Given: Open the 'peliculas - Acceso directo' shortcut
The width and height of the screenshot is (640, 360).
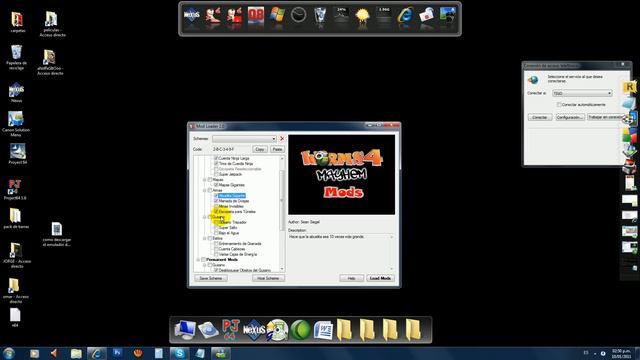Looking at the screenshot, I should point(51,19).
